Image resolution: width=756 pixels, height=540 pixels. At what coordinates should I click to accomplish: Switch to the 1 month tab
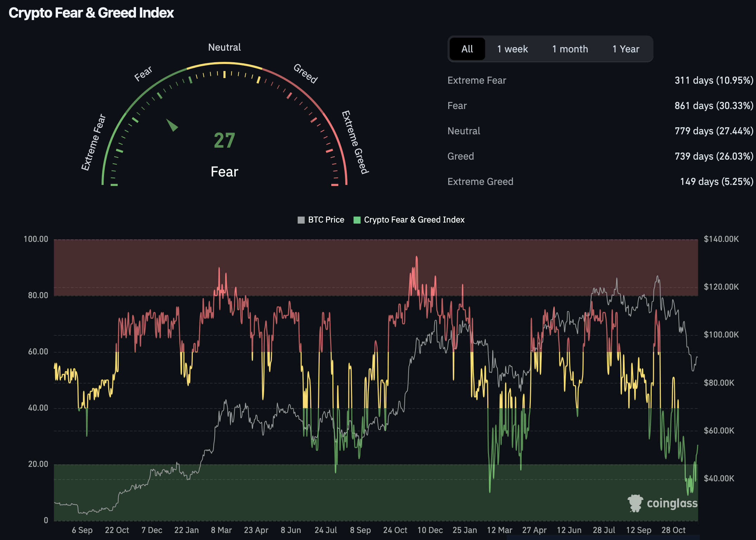(x=570, y=49)
